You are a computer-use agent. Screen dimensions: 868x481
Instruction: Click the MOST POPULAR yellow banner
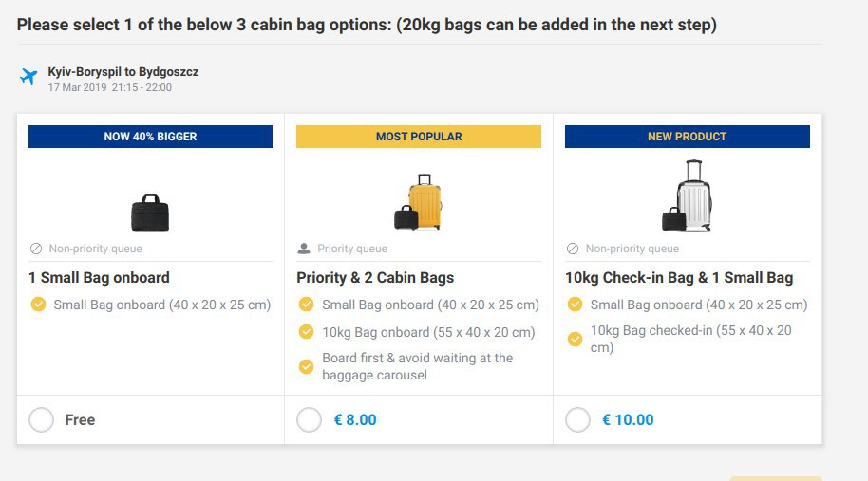pos(419,137)
